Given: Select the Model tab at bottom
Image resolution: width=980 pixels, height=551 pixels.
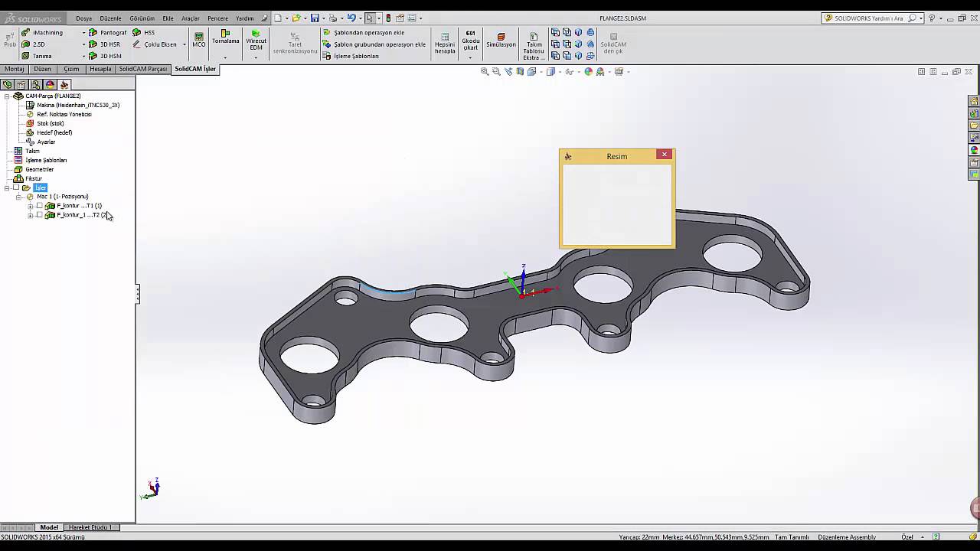Looking at the screenshot, I should [x=49, y=527].
